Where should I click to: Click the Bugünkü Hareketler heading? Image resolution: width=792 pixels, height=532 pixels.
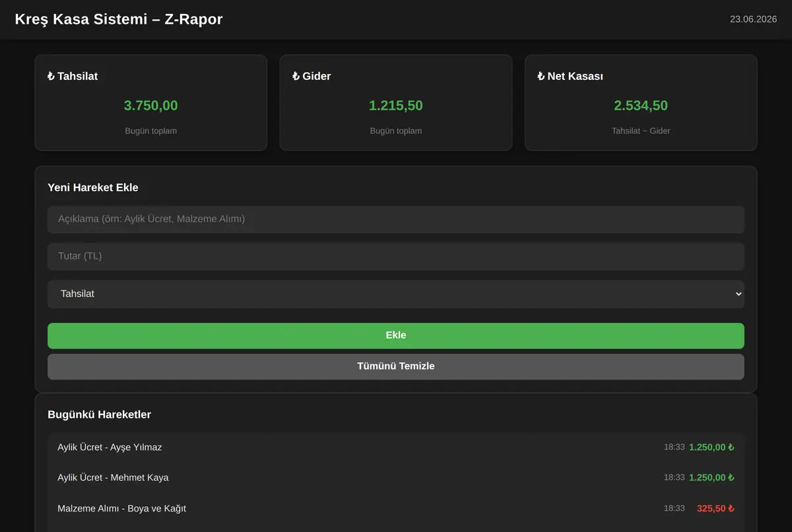pos(100,415)
